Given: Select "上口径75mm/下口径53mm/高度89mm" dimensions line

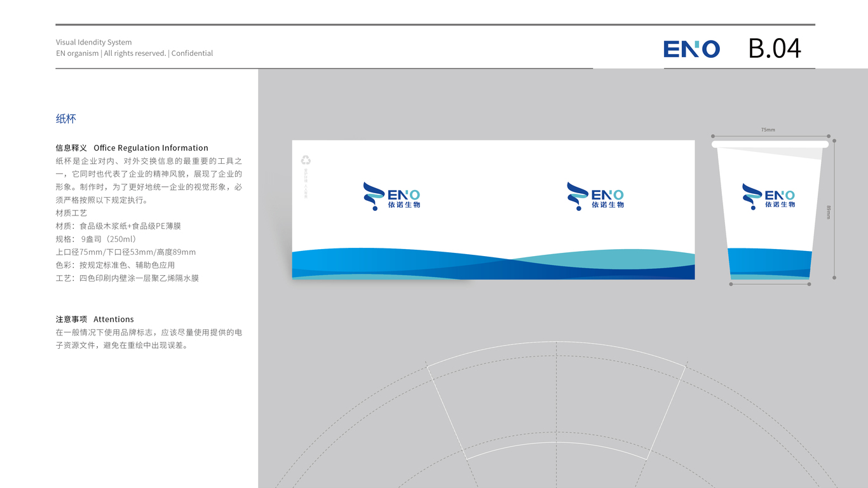Looking at the screenshot, I should coord(126,252).
